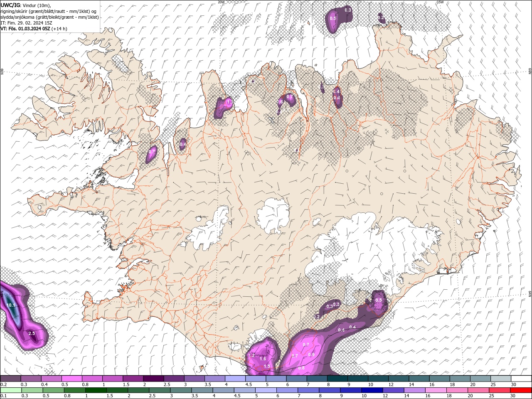Image resolution: width=532 pixels, height=399 pixels.
Task: Click the 2.5 precipitation label on the southwest sea blob
Action: (32, 333)
